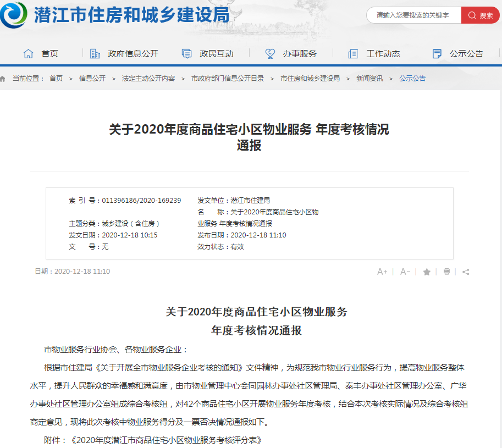Print the announcement via the printer icon

(446, 272)
